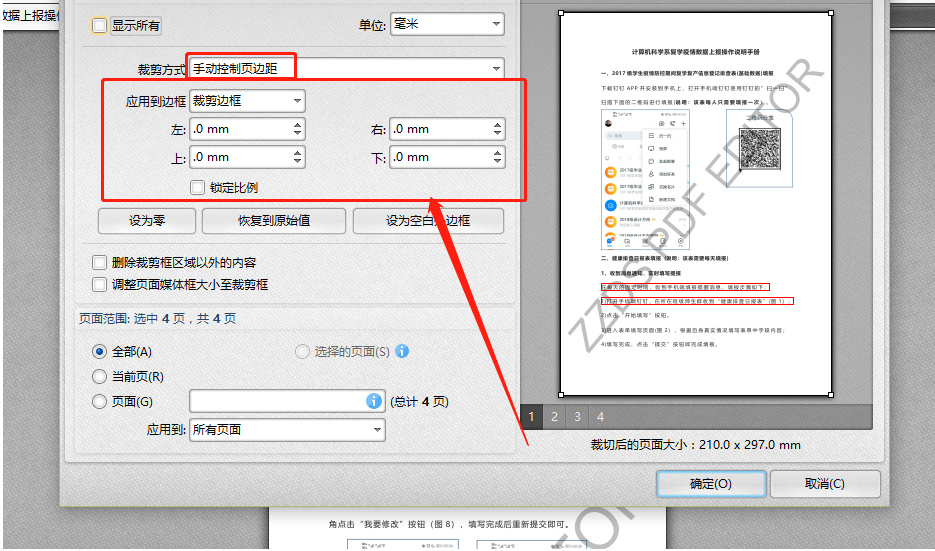Image resolution: width=935 pixels, height=551 pixels.
Task: Switch preview to page 4 tab
Action: 600,417
